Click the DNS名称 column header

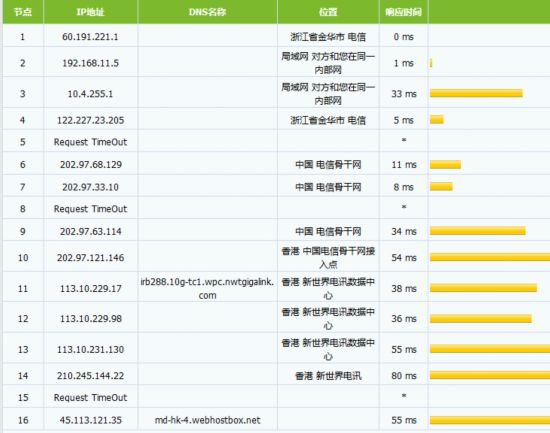(x=207, y=12)
